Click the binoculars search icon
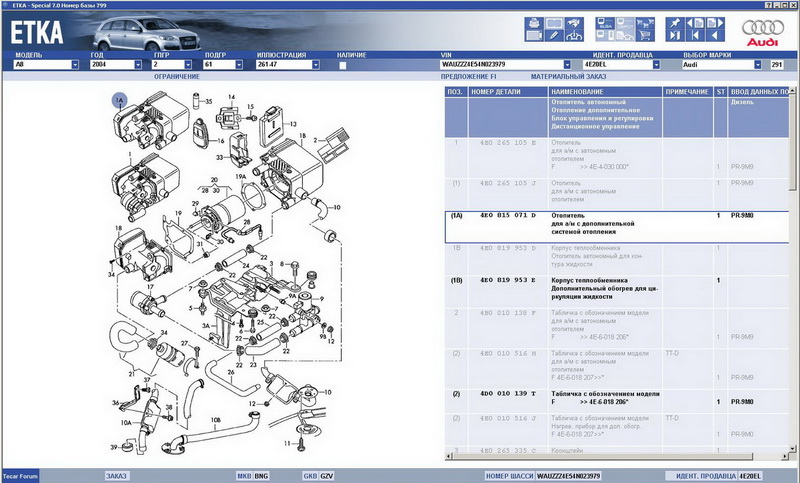 tap(574, 23)
